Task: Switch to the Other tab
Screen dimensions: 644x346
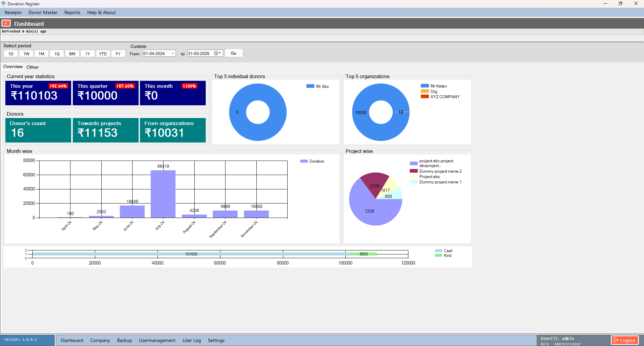Action: pyautogui.click(x=33, y=67)
